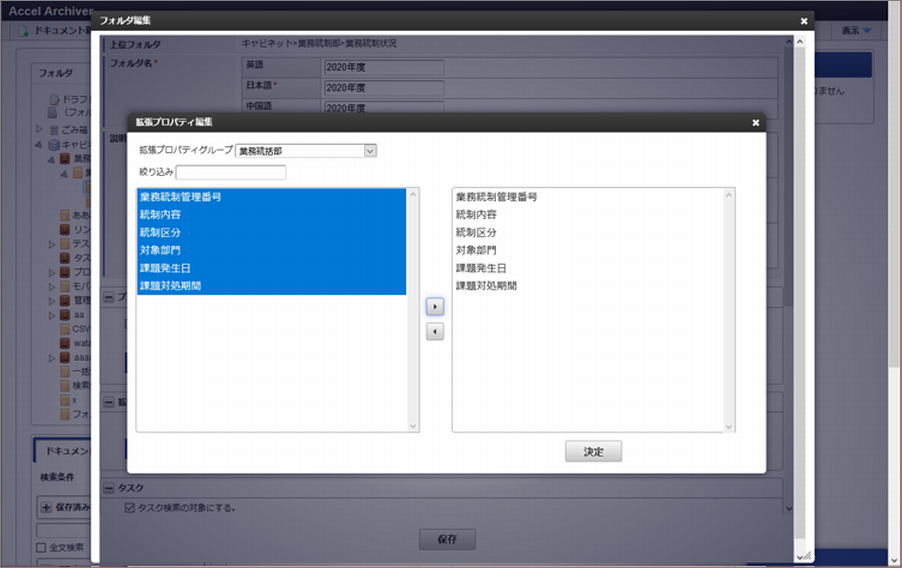The image size is (902, 568).
Task: Open the 表示 dropdown in background window
Action: coord(856,31)
